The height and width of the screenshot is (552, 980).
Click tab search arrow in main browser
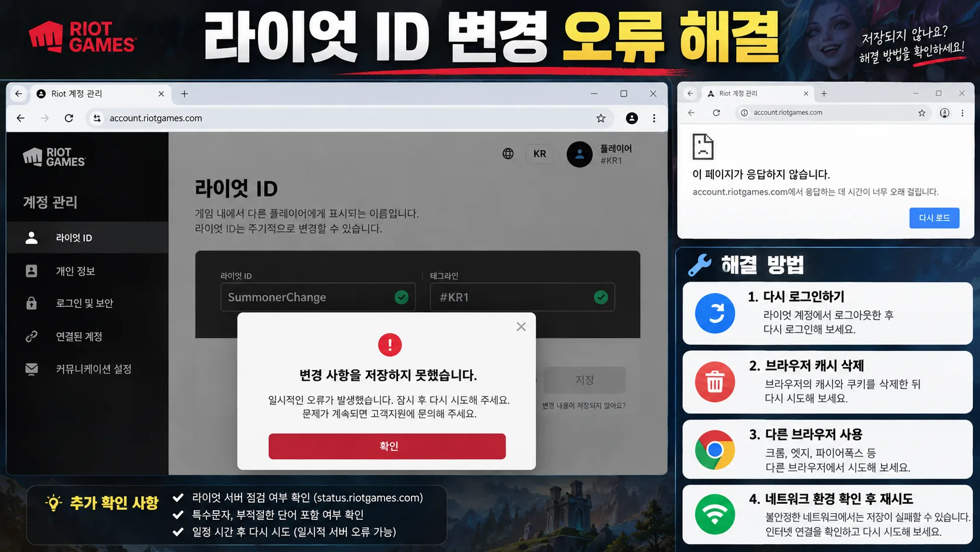[x=19, y=93]
